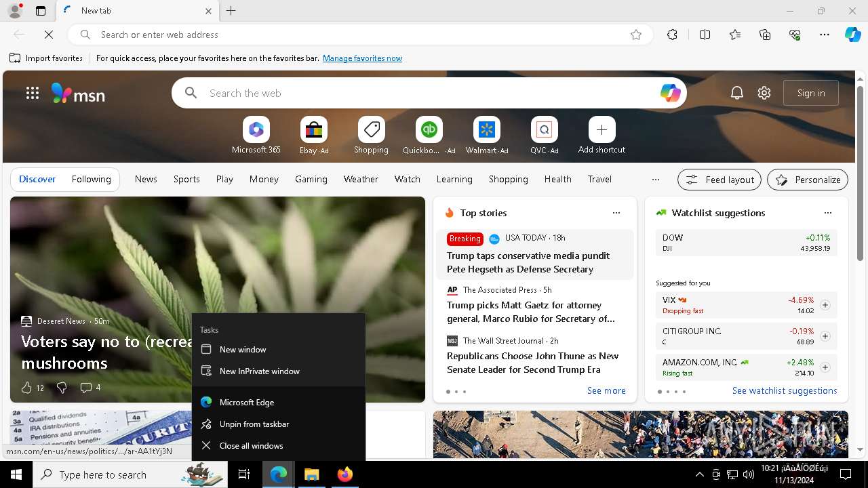The image size is (868, 488).
Task: Open the Edge profile avatar icon
Action: click(14, 11)
